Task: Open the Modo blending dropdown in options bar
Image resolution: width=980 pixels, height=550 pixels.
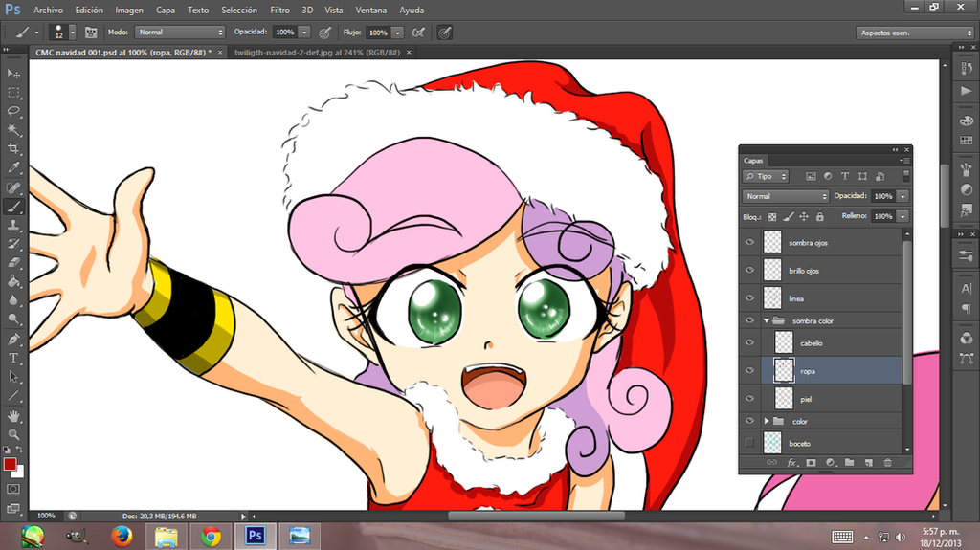Action: pyautogui.click(x=180, y=32)
